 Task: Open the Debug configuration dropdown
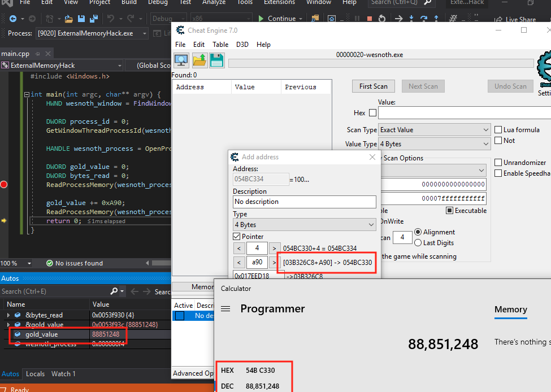(x=168, y=19)
